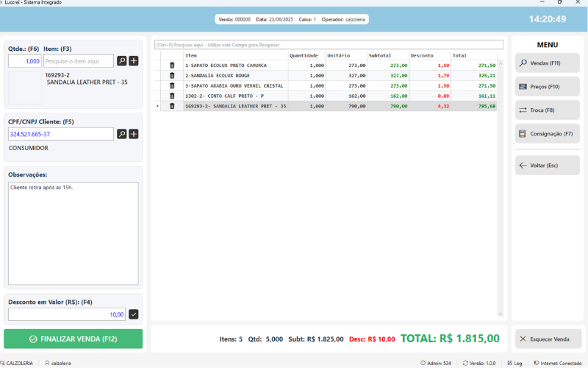Sort by Subtotal column header
This screenshot has height=368, width=588.
[388, 56]
